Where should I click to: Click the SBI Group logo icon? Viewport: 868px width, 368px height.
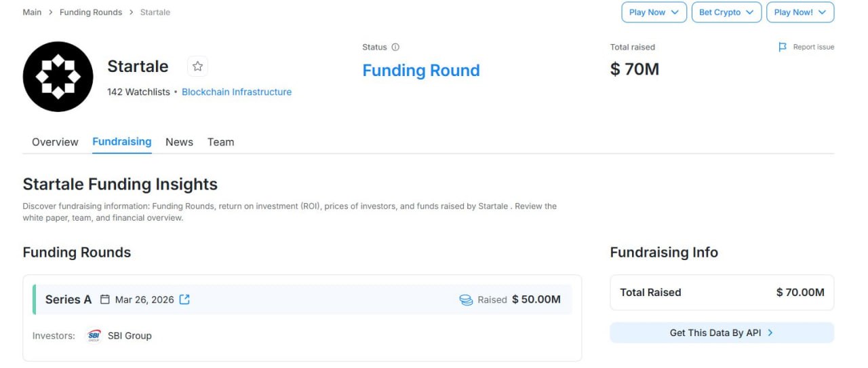pyautogui.click(x=94, y=335)
